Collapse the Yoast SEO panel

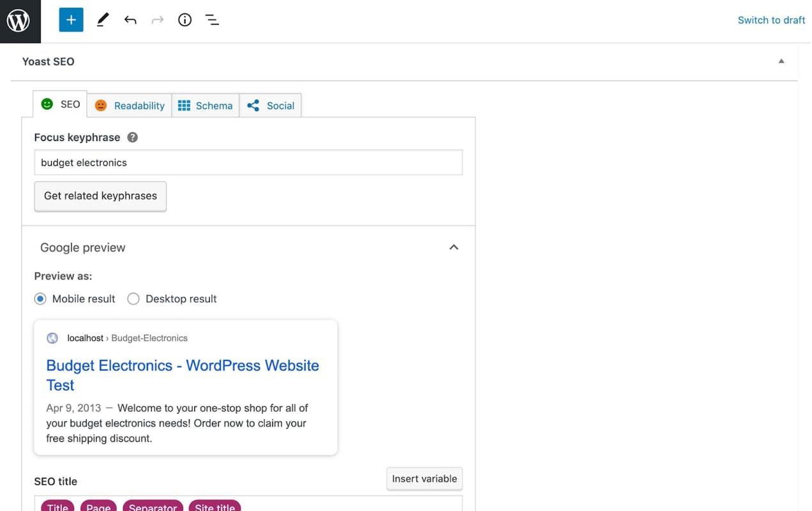pos(781,61)
